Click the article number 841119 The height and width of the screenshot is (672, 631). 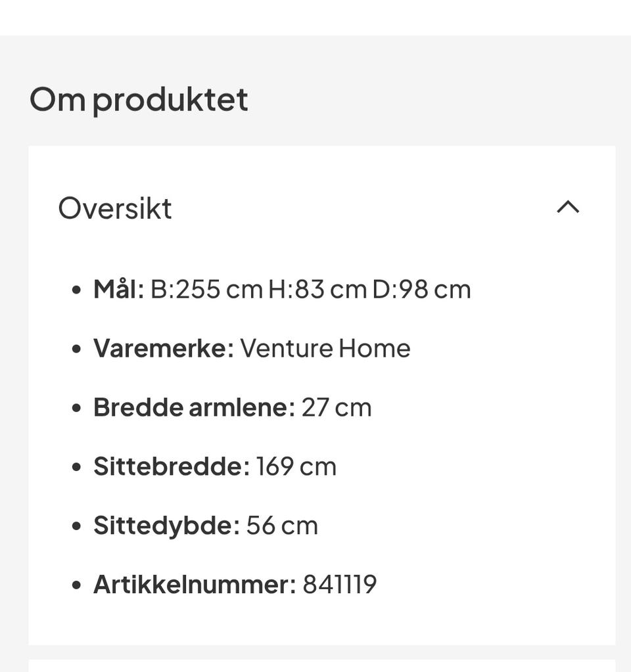(339, 583)
